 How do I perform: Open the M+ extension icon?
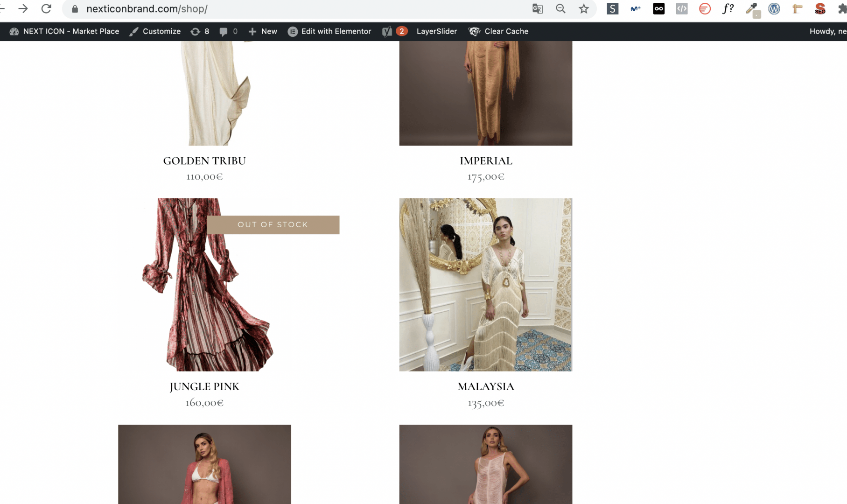(x=636, y=9)
